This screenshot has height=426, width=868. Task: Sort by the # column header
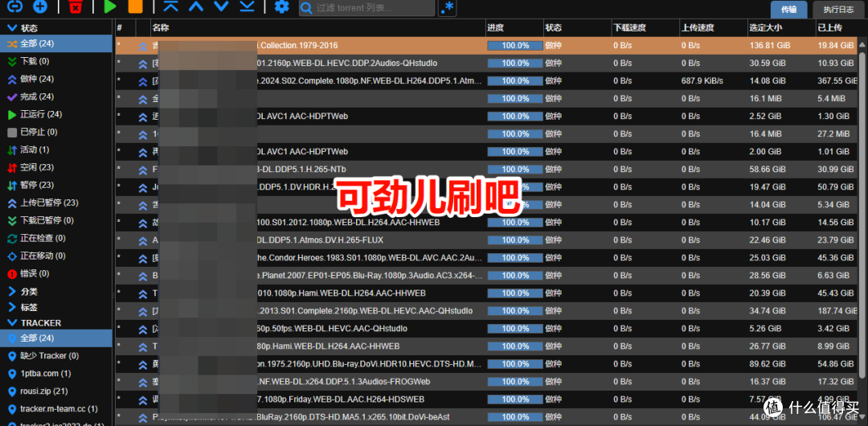click(125, 27)
